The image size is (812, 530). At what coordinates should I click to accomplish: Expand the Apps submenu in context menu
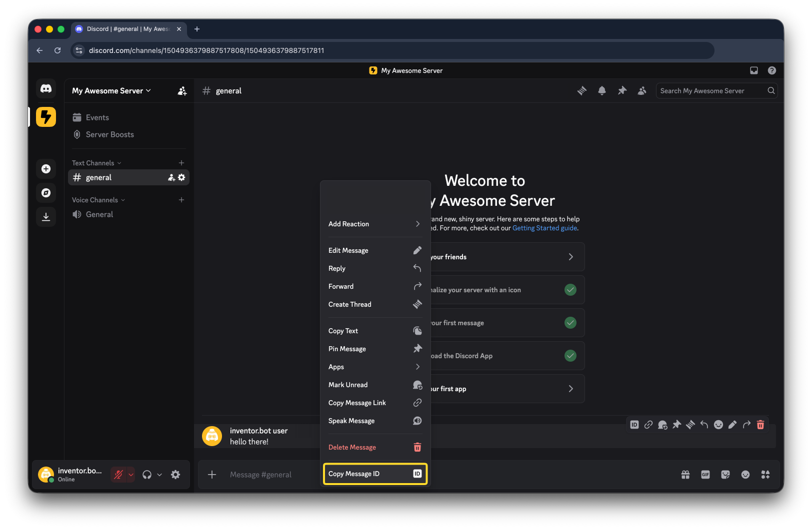[x=375, y=367]
